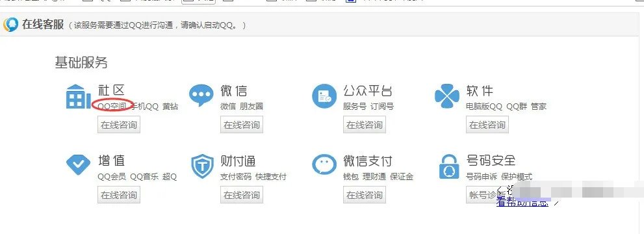644x234 pixels.
Task: Select the 黄钻 text under 社区
Action: pyautogui.click(x=170, y=107)
